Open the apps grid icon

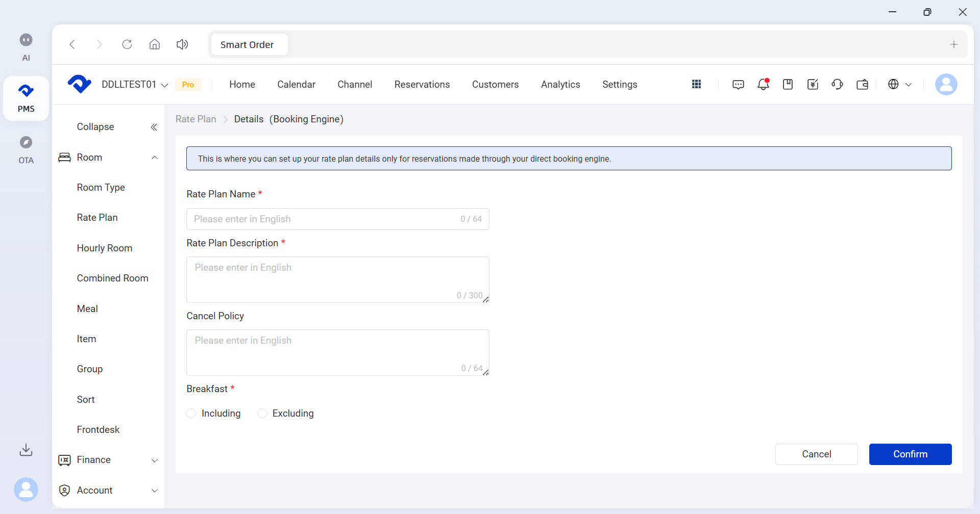click(x=696, y=84)
